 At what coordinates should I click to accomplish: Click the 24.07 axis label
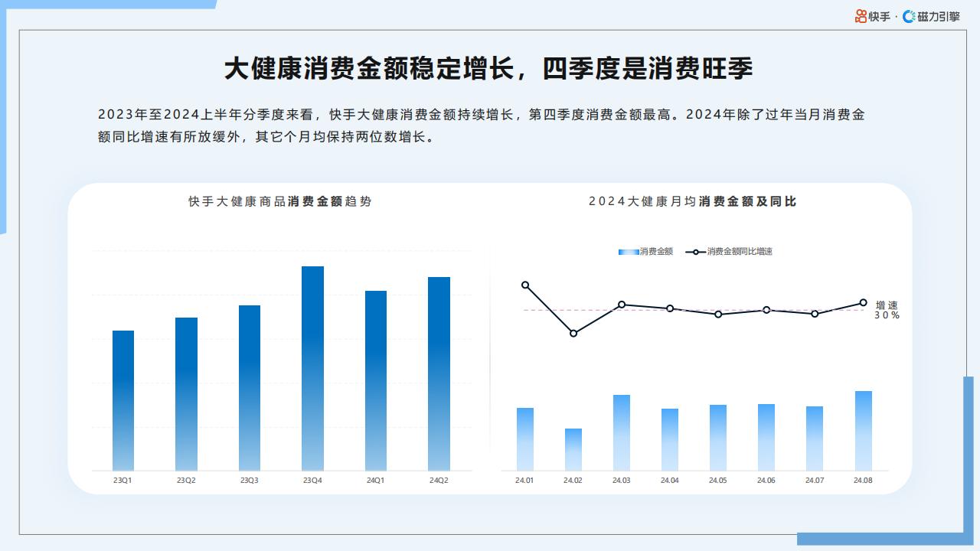point(815,481)
